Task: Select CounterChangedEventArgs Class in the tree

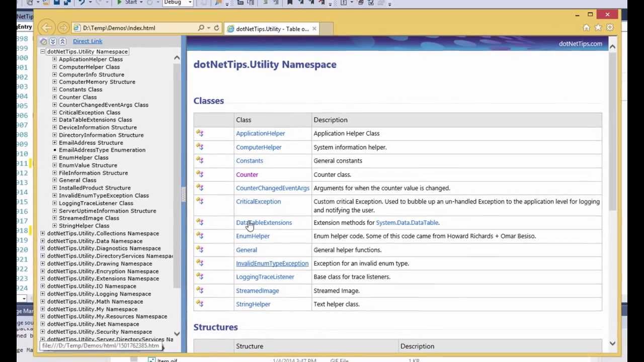Action: pyautogui.click(x=104, y=105)
